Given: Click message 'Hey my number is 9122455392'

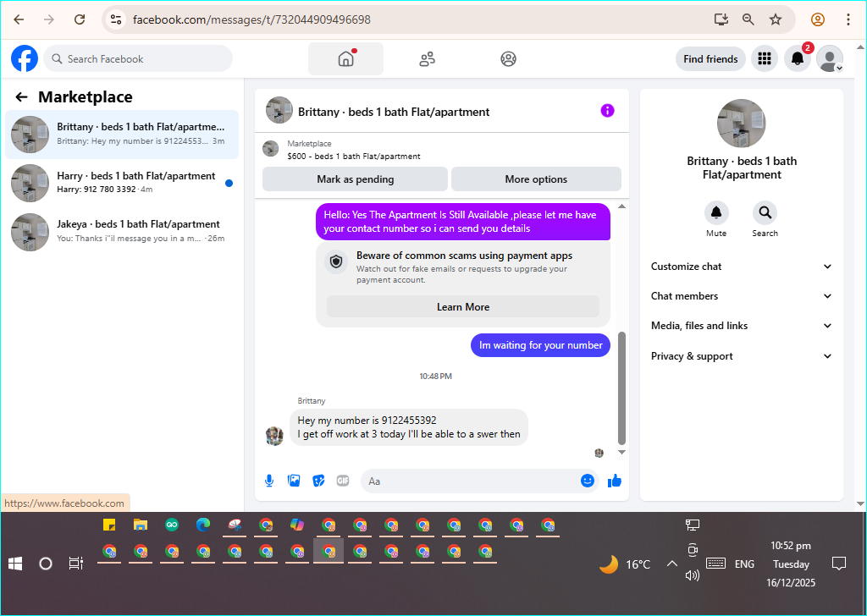Looking at the screenshot, I should pyautogui.click(x=409, y=427).
